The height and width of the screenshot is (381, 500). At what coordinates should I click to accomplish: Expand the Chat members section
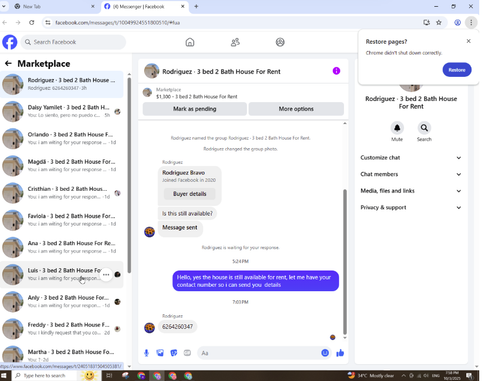coord(411,174)
